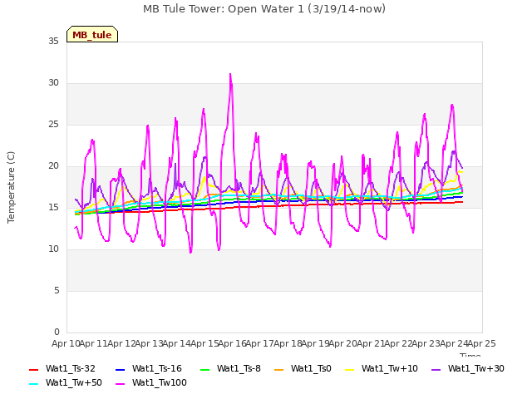Click the green Wat1_Ts-8 legend swatch
This screenshot has height=399, width=532.
point(205,369)
